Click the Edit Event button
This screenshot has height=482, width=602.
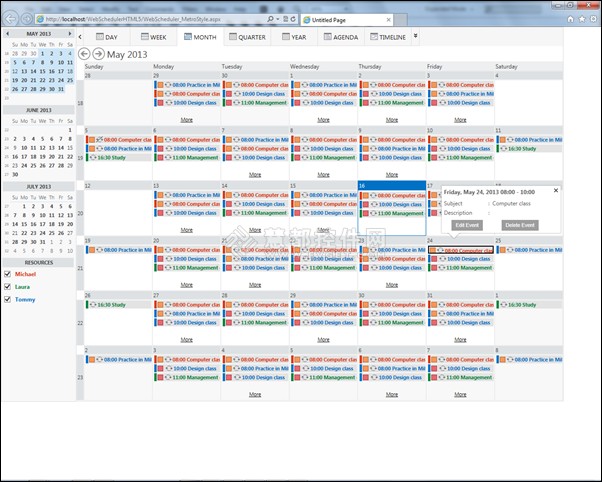pyautogui.click(x=467, y=225)
